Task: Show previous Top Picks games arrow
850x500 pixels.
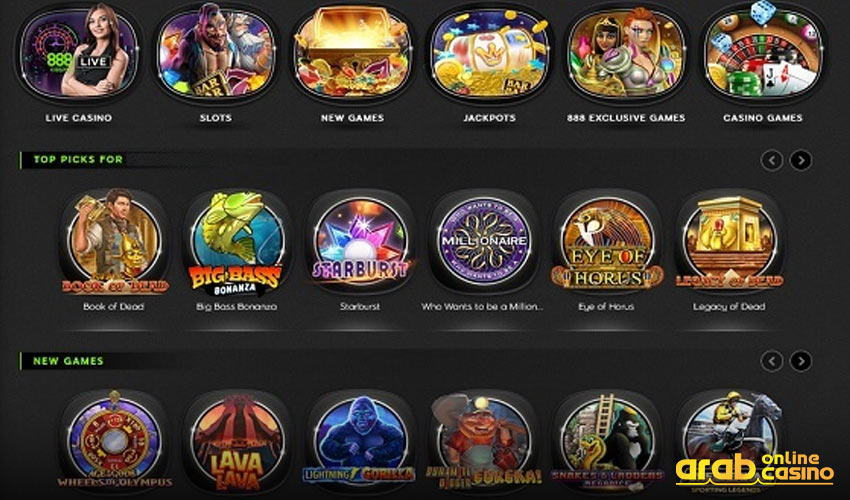Action: tap(771, 160)
